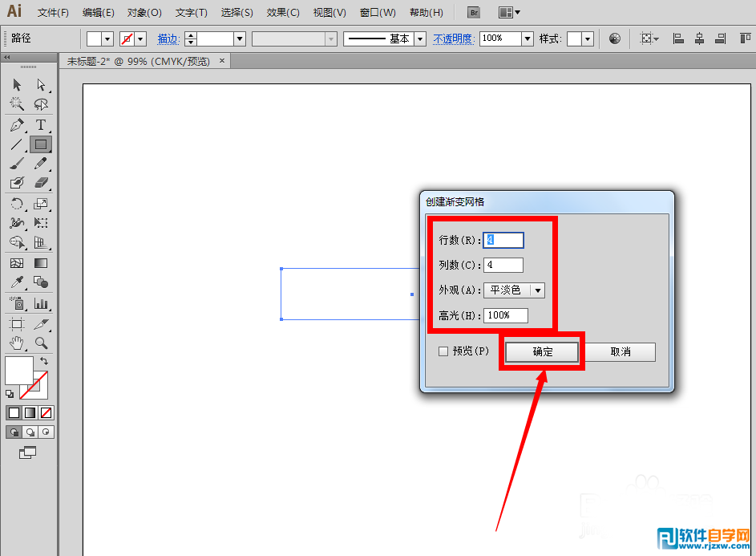756x556 pixels.
Task: Select the Slice tool
Action: [x=41, y=324]
